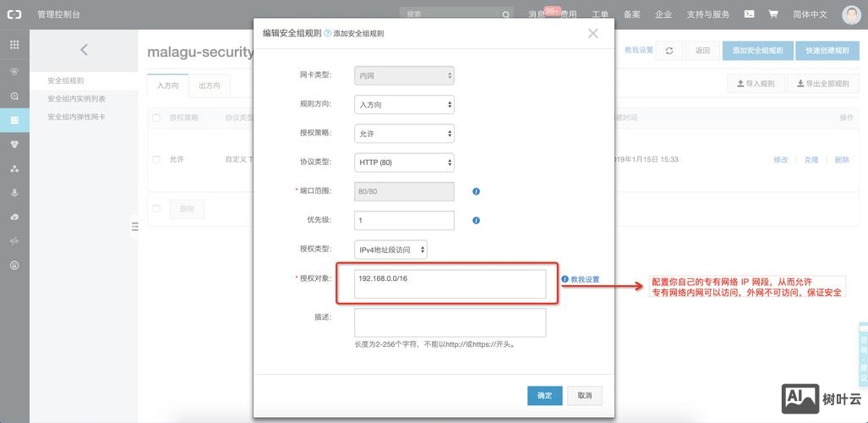Image resolution: width=868 pixels, height=423 pixels.
Task: Click the 管理控制台 title in top bar
Action: click(x=58, y=14)
